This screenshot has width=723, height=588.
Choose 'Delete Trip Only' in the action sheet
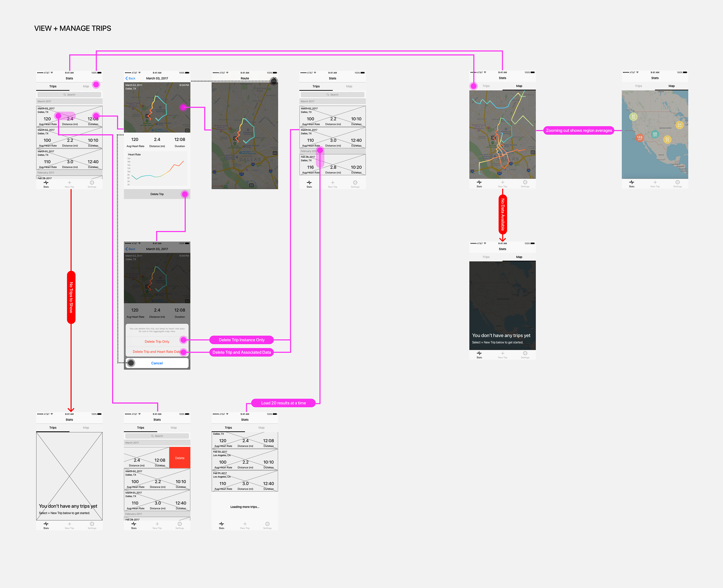click(157, 341)
